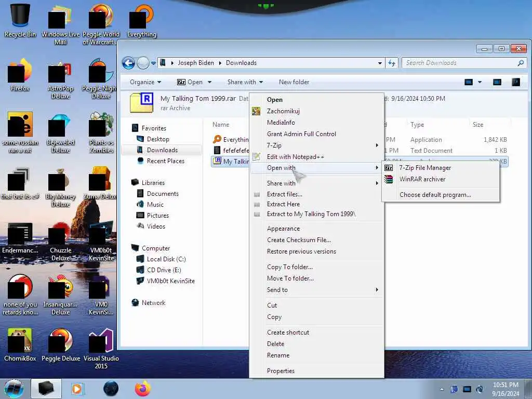Screen dimensions: 532x399
Task: Open the Recycle Bin desktop icon
Action: point(20,20)
